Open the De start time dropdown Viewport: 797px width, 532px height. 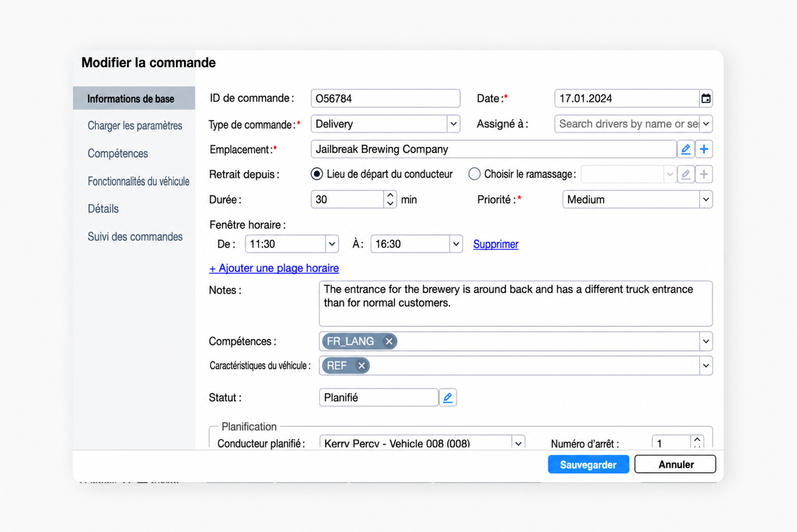[332, 244]
